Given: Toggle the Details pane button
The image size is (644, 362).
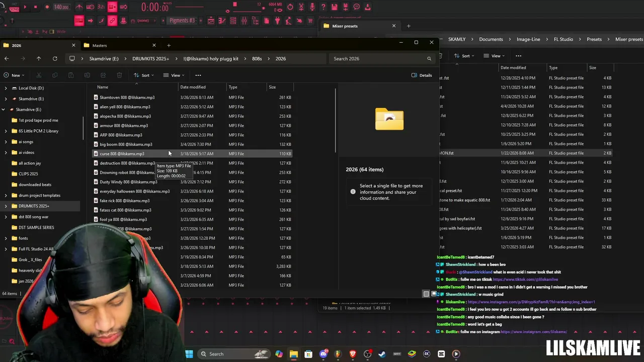Looking at the screenshot, I should [422, 75].
